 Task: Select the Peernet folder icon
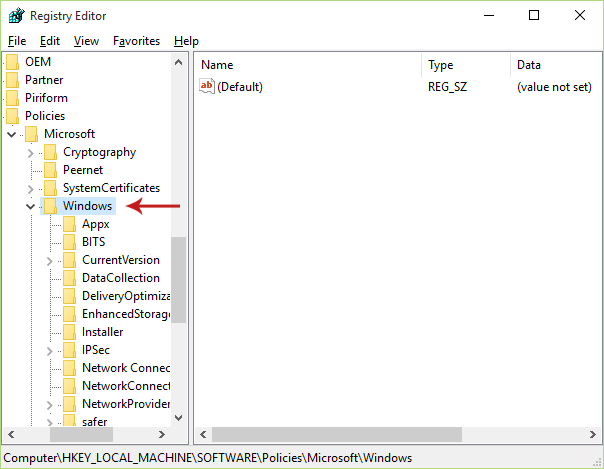tap(50, 170)
